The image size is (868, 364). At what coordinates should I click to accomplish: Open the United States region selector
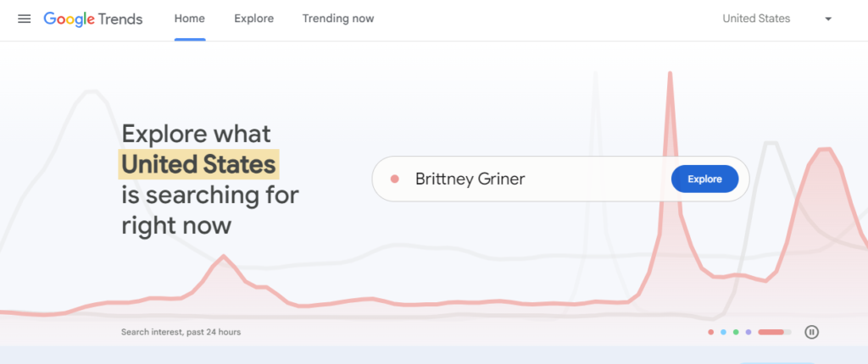[756, 19]
